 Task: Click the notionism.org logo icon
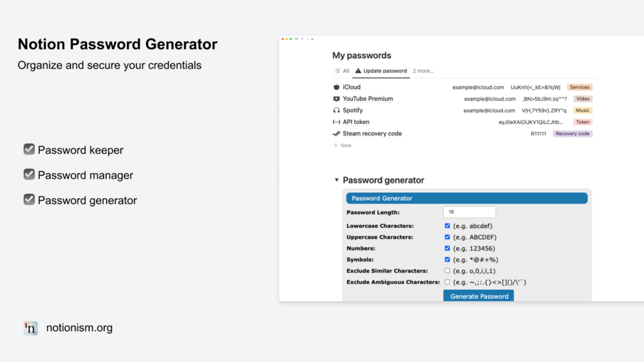coord(30,328)
